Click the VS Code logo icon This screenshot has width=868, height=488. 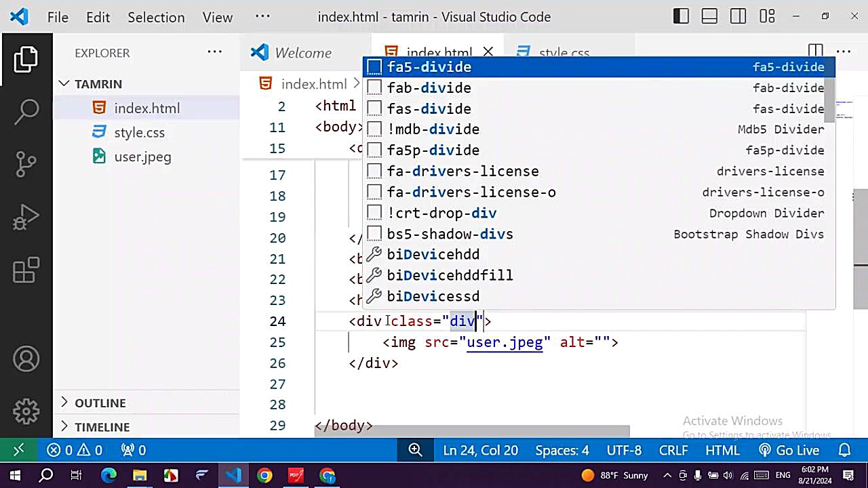[19, 16]
